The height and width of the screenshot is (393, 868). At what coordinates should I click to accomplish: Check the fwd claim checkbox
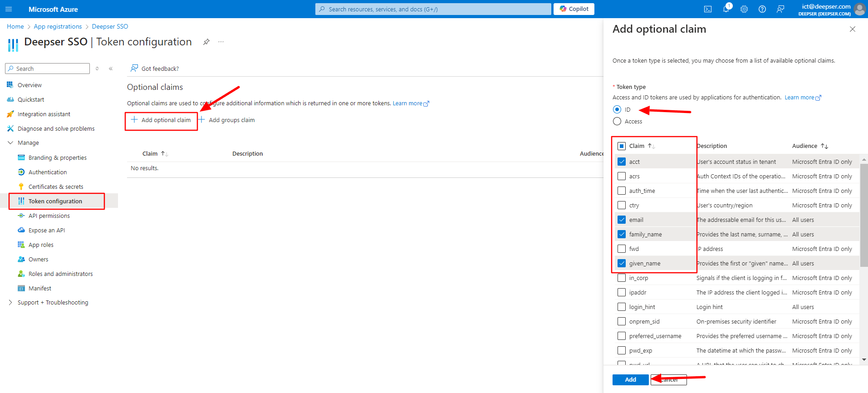coord(622,249)
